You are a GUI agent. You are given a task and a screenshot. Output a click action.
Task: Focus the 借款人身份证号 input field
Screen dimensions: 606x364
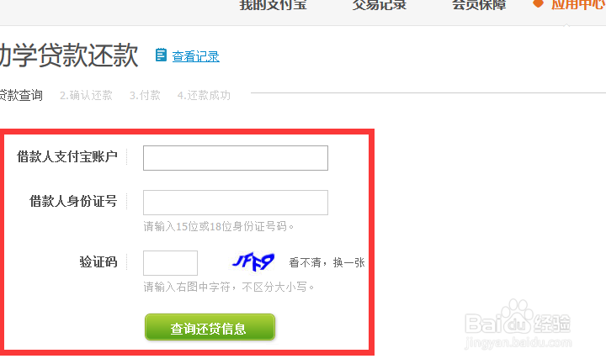(x=236, y=203)
